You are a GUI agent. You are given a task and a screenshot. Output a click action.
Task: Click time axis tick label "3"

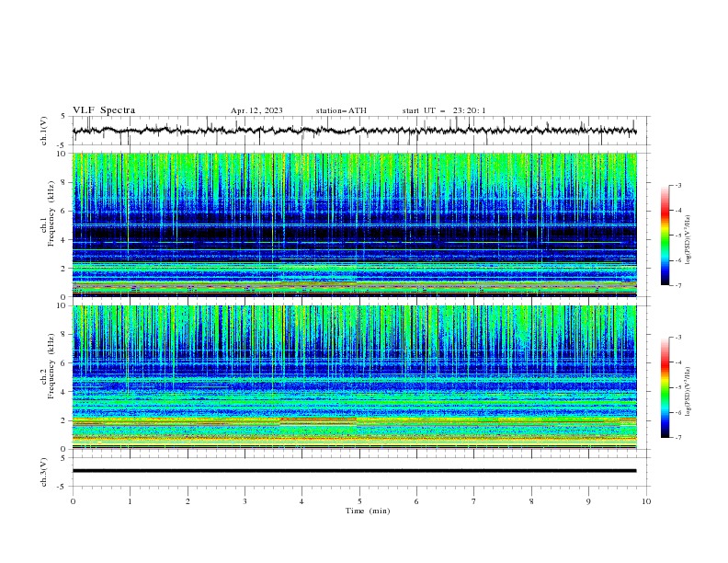click(x=245, y=501)
